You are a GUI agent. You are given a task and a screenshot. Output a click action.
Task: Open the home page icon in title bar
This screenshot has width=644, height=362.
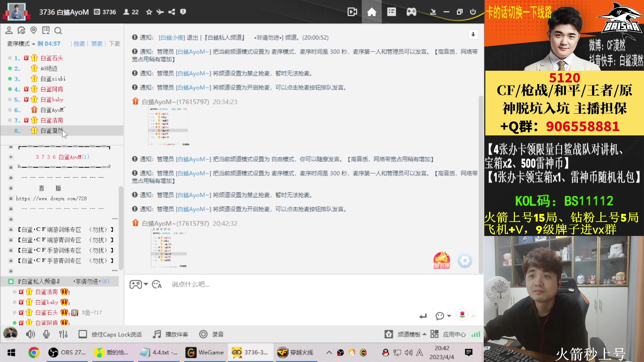pos(372,12)
